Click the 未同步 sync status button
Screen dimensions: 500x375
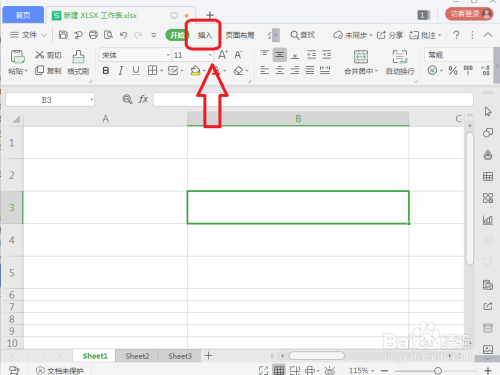(x=353, y=35)
